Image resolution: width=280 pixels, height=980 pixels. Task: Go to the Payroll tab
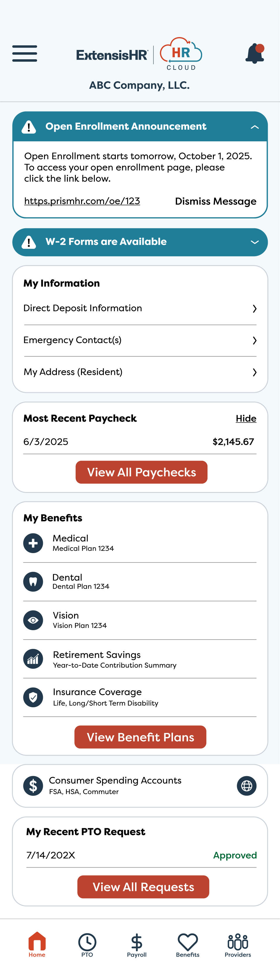tap(137, 945)
